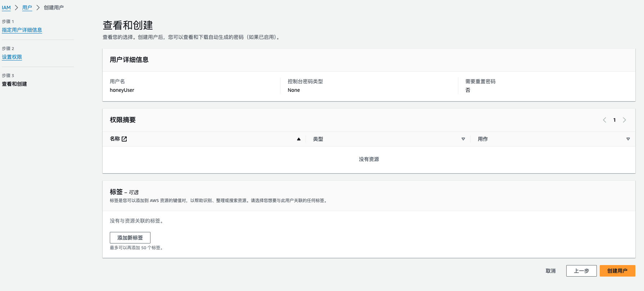Open external link icon beside 名称

124,139
